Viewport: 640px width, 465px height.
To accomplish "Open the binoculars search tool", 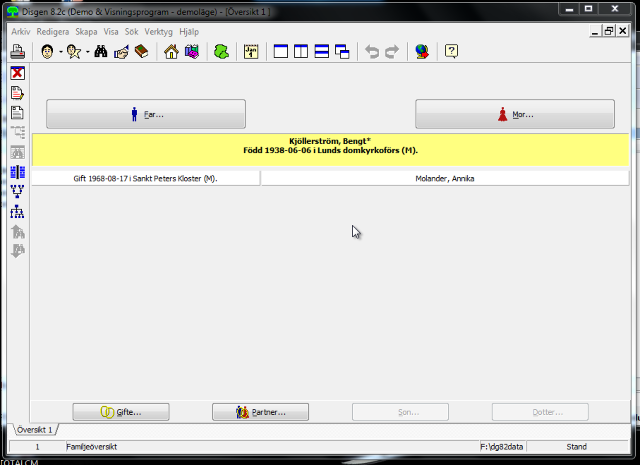I will coord(101,52).
